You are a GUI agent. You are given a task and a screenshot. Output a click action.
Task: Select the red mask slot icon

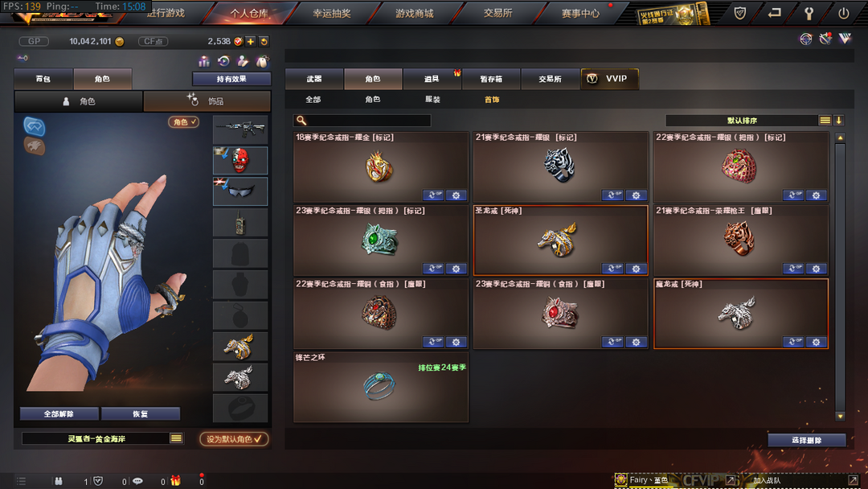(x=240, y=160)
